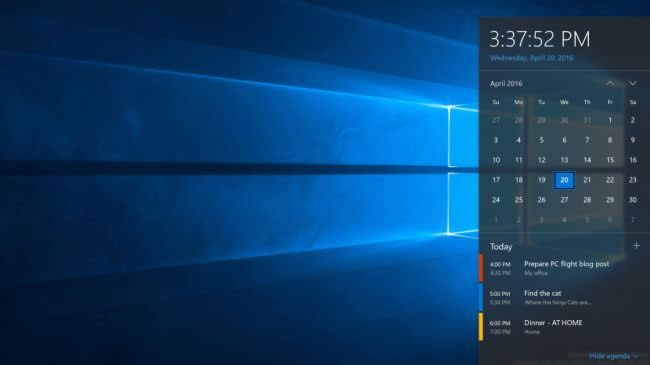Viewport: 650px width, 365px height.
Task: Click the dimmed March 31 date
Action: click(x=587, y=120)
